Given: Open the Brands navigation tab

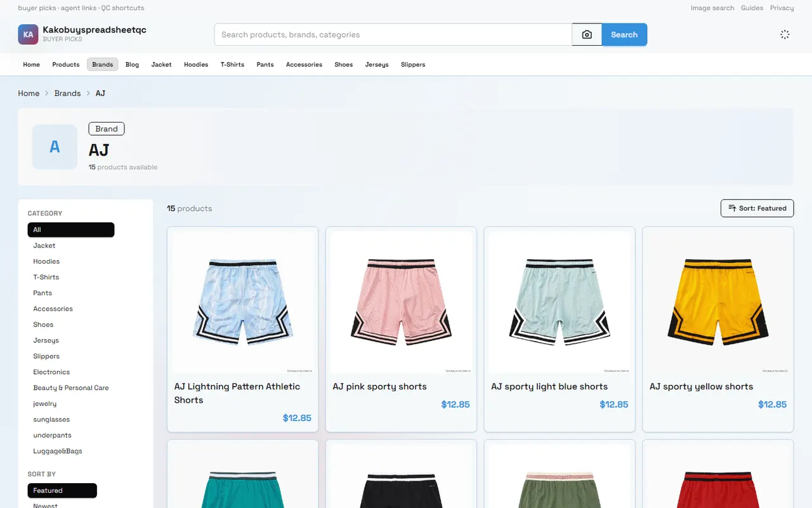Looking at the screenshot, I should [103, 65].
